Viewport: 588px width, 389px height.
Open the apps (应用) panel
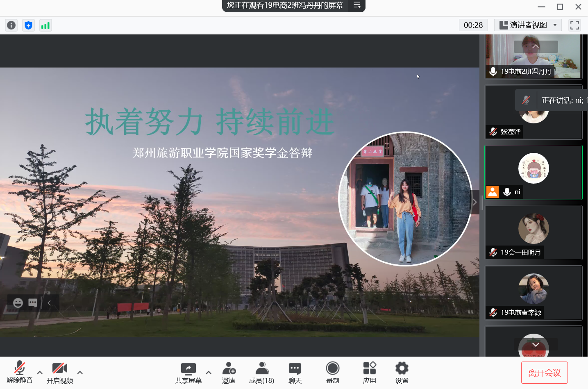click(x=369, y=373)
